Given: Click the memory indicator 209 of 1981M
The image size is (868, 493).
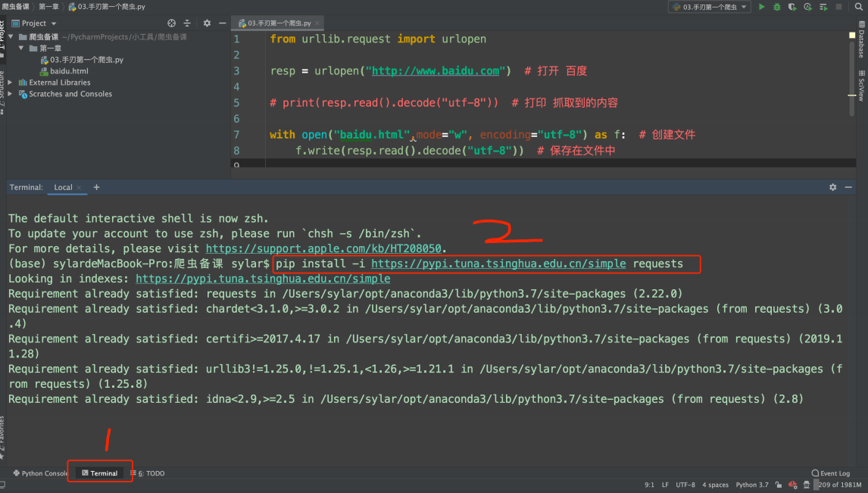Looking at the screenshot, I should pyautogui.click(x=838, y=485).
